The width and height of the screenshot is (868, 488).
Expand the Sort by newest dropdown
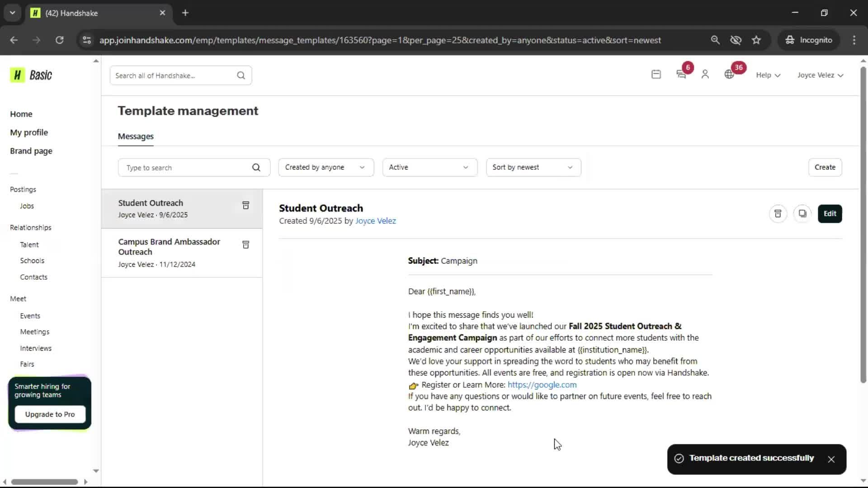pyautogui.click(x=533, y=167)
